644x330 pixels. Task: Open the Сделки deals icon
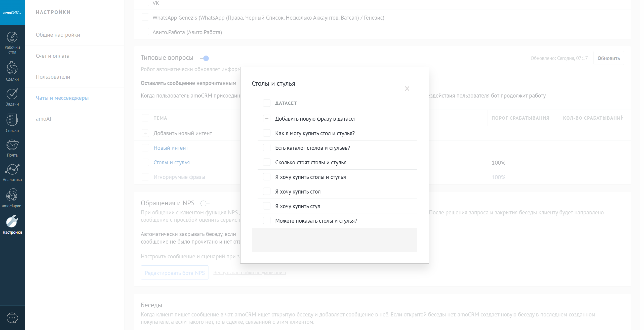point(12,71)
